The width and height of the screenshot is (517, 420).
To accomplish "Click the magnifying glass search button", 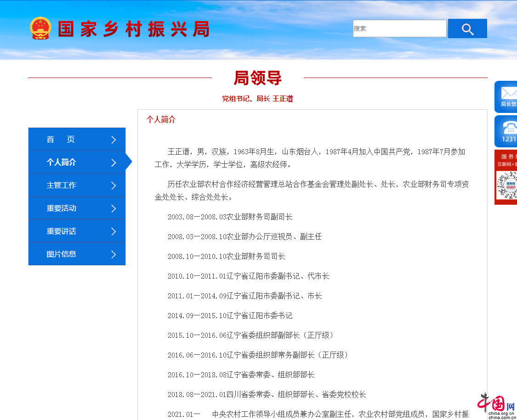I will (x=467, y=28).
